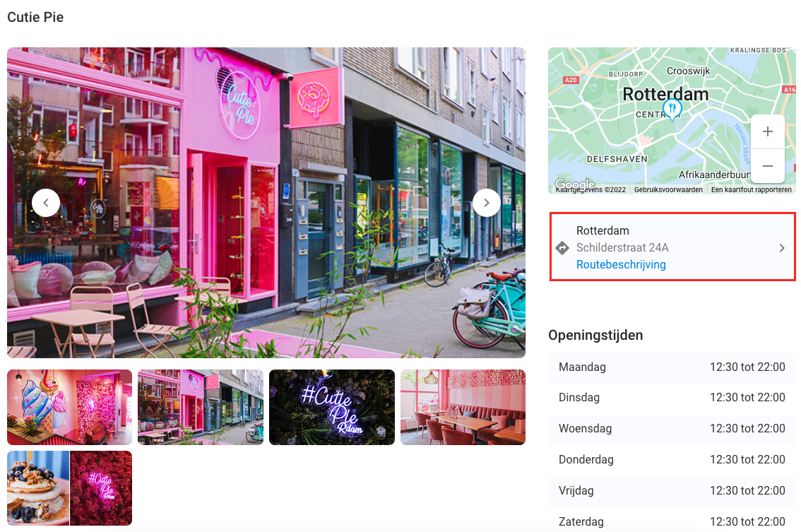Viewport: 801px width, 532px height.
Task: Click the main storefront photo
Action: click(266, 203)
